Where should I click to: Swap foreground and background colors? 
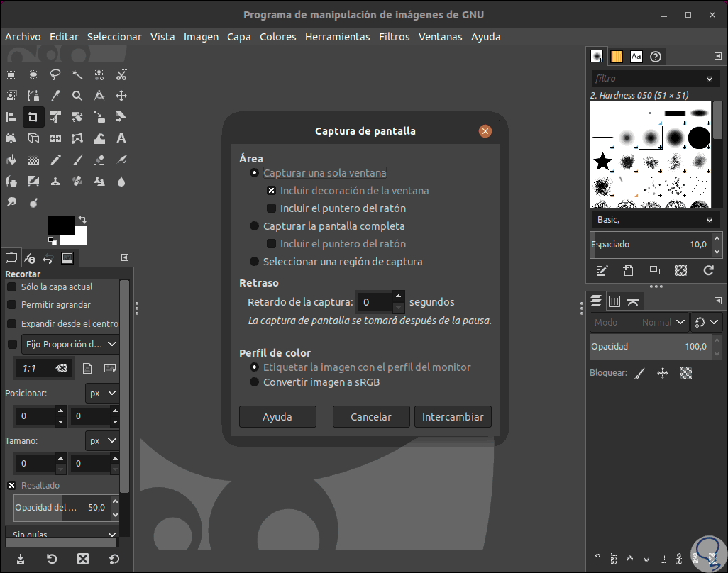[82, 219]
